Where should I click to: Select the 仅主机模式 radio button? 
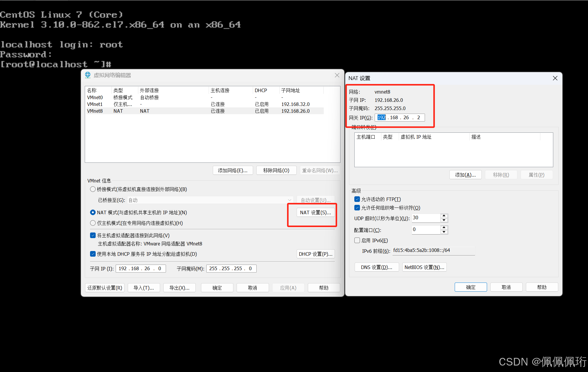tap(93, 223)
